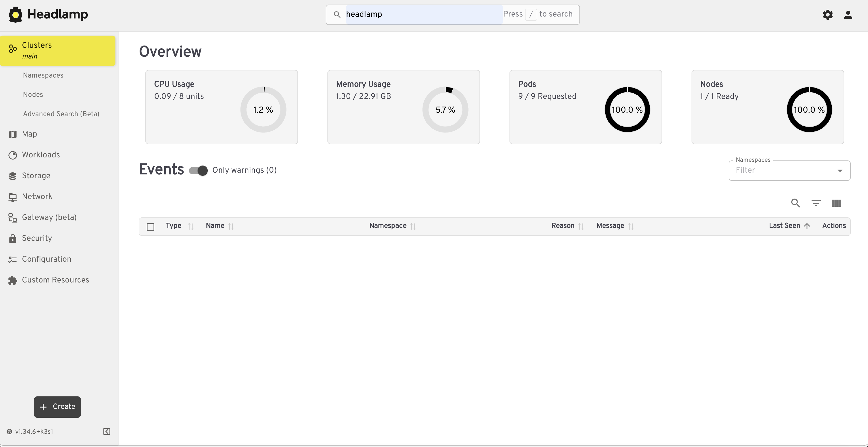The height and width of the screenshot is (447, 868).
Task: Show table filters icon
Action: (x=816, y=203)
